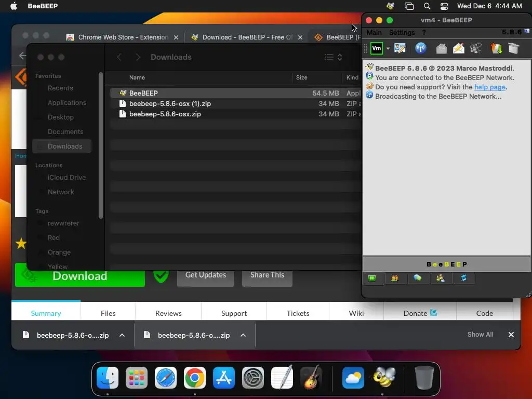Open the ? help menu in BeeBEEP window
The image size is (532, 399).
tap(424, 33)
